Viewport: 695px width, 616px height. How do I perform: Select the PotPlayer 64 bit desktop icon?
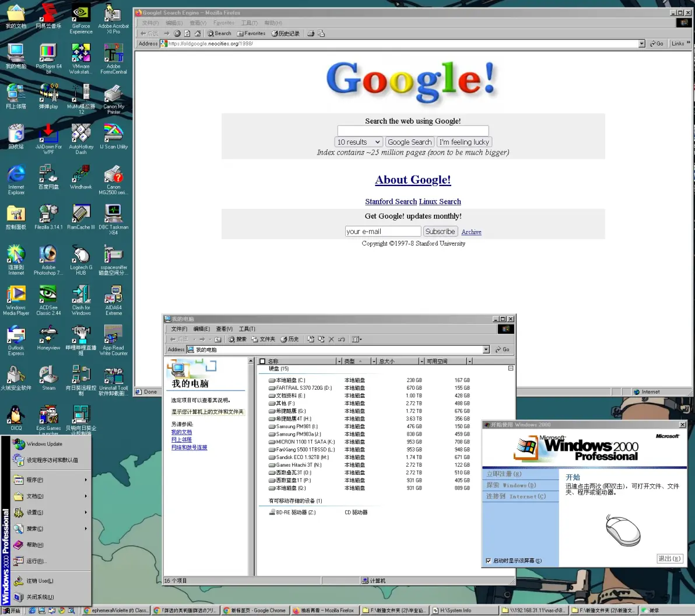point(48,58)
